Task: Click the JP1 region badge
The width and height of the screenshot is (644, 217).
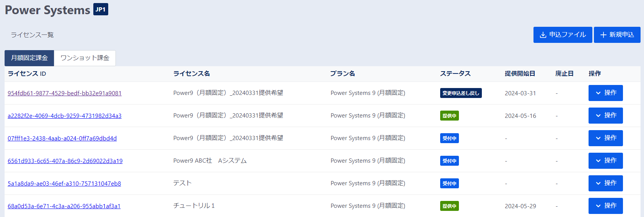Action: click(x=101, y=10)
